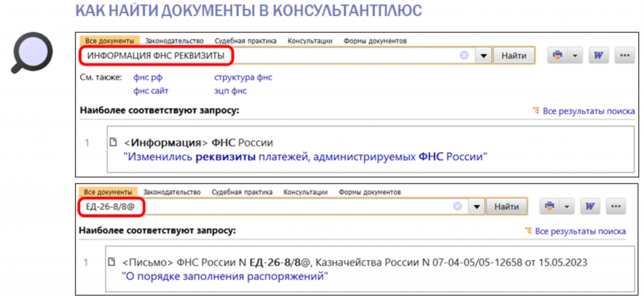The width and height of the screenshot is (644, 300).
Task: Open the print options arrow in the lower panel
Action: coord(567,206)
